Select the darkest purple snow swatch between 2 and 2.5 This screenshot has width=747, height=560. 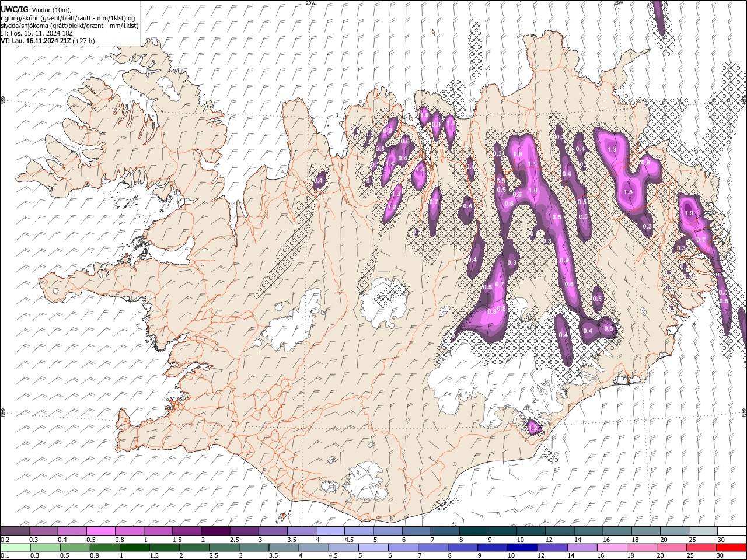[215, 531]
